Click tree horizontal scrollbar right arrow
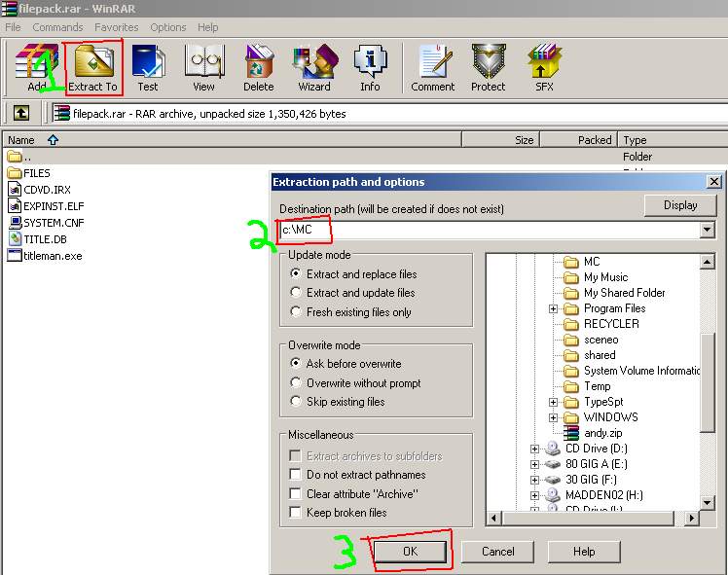 point(692,518)
